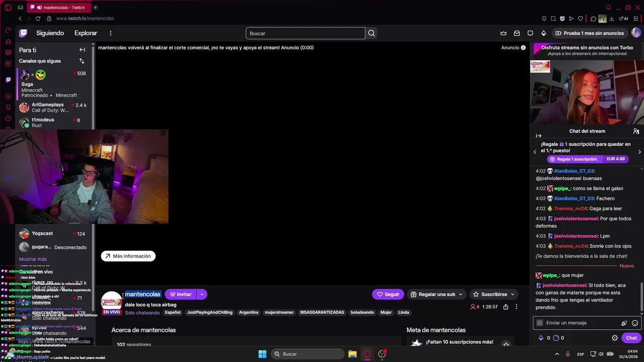Collapse the chat panel with the arrow icon
Screen dimensions: 644x362
tap(538, 136)
